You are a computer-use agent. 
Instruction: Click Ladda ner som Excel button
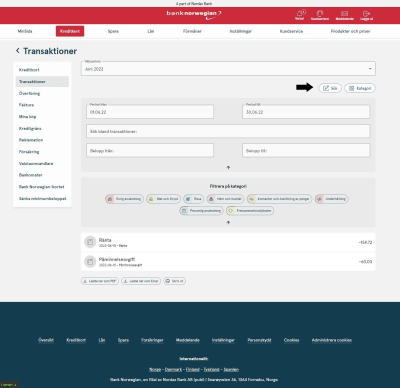coord(141,281)
